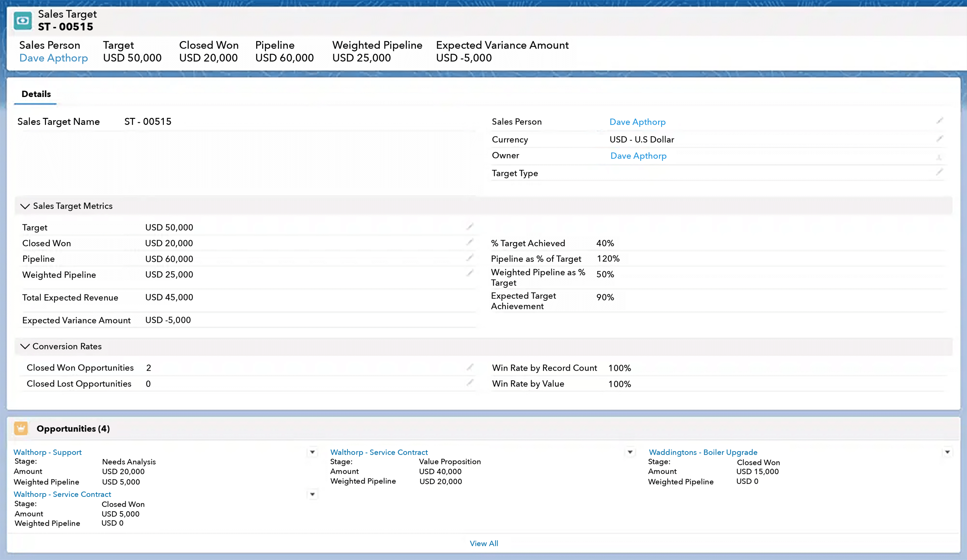
Task: Open Waddingtons - Boiler Upgrade actions dropdown
Action: pyautogui.click(x=947, y=452)
